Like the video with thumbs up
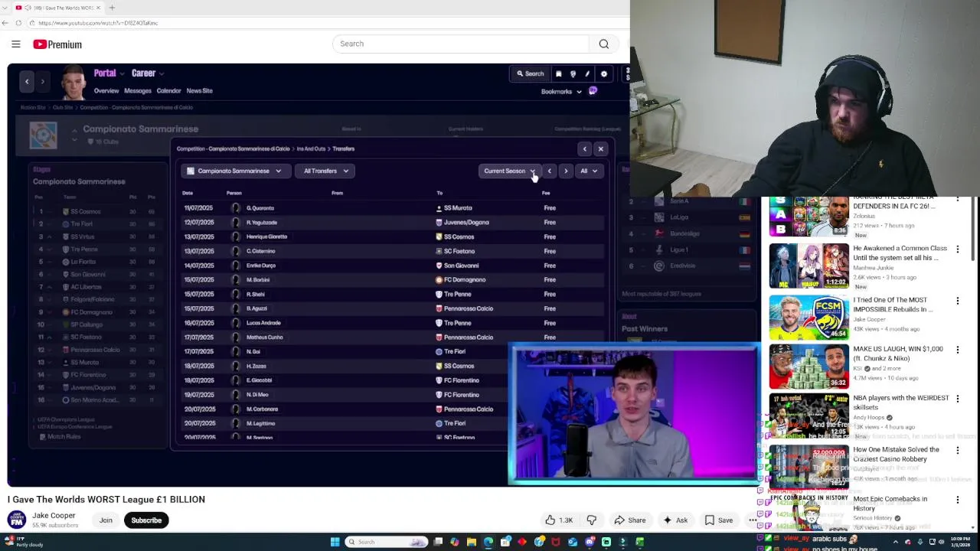The height and width of the screenshot is (551, 980). coord(558,520)
